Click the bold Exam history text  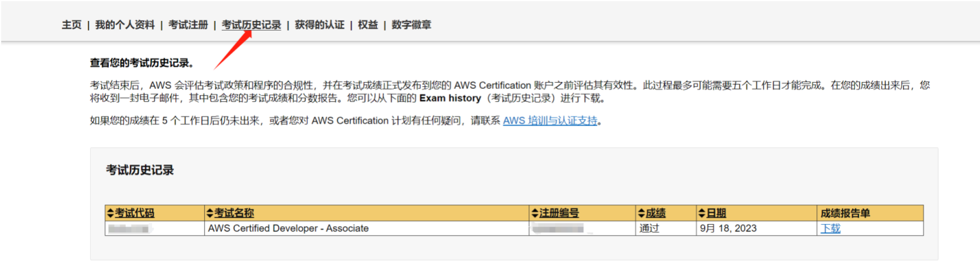[450, 98]
